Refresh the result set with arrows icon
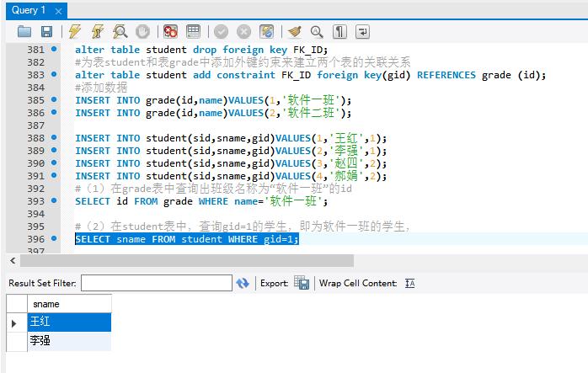The width and height of the screenshot is (588, 373). 243,283
